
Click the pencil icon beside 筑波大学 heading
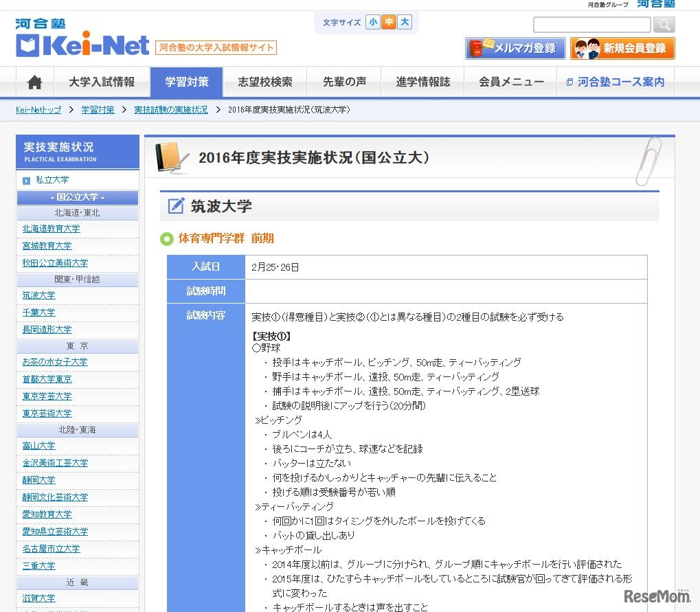[176, 204]
